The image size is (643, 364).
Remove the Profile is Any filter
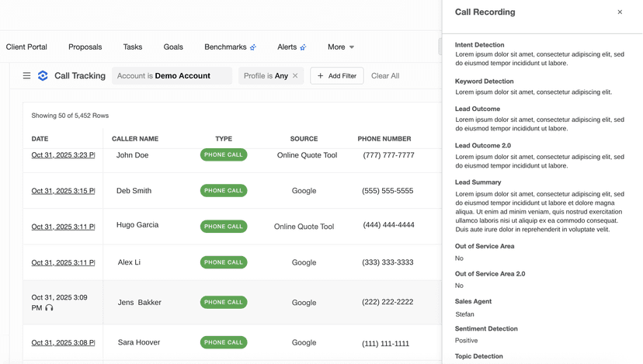tap(295, 76)
